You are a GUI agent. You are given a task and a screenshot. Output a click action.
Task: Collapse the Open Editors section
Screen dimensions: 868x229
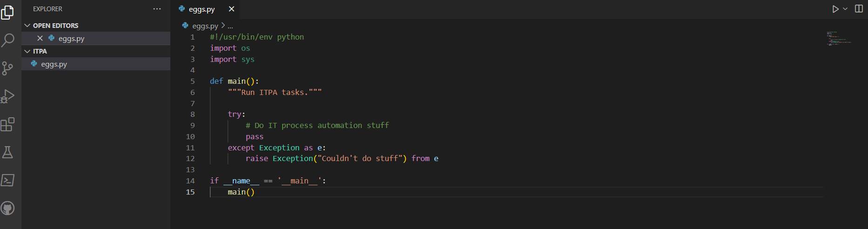tap(27, 26)
